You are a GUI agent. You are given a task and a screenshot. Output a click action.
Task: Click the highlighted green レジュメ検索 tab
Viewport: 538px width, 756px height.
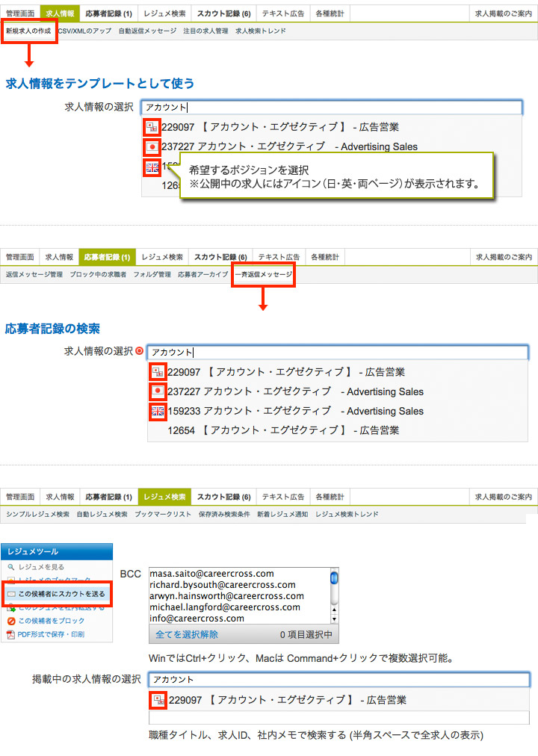click(x=164, y=497)
